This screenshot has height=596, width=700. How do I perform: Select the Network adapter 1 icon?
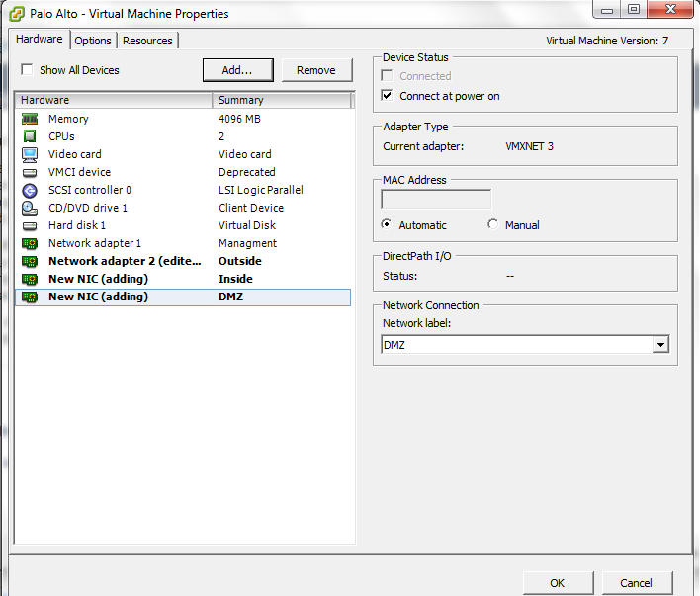[x=30, y=243]
